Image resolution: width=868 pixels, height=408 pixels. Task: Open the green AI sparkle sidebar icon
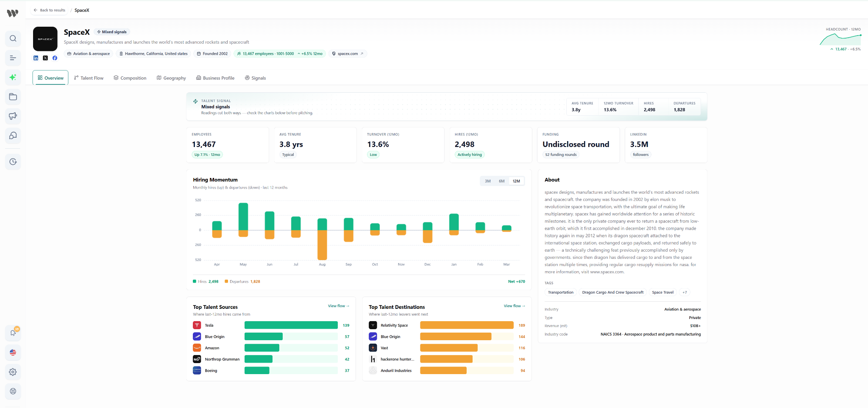pos(13,78)
